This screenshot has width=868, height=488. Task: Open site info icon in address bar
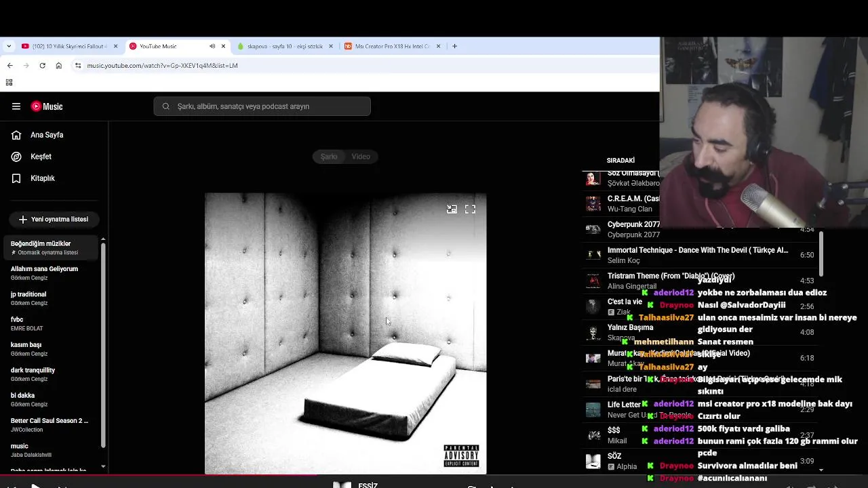(78, 66)
